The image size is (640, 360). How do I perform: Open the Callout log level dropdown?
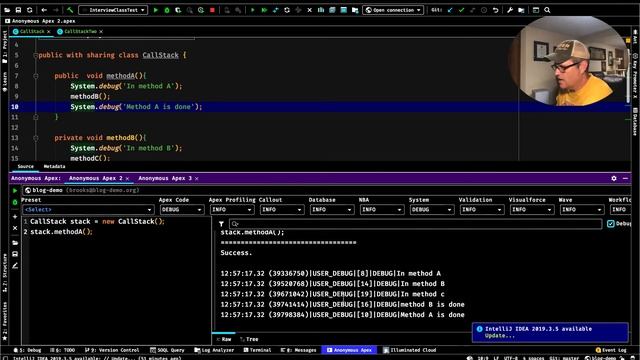coord(282,209)
